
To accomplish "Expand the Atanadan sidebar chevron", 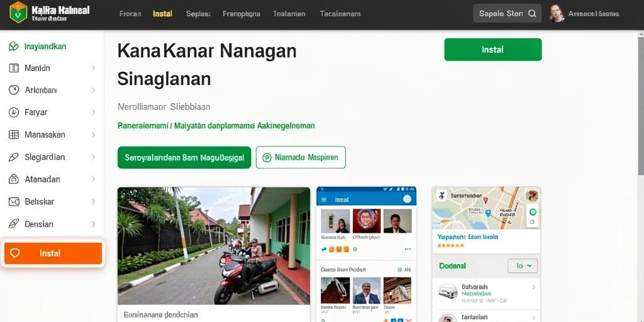I will [x=93, y=179].
